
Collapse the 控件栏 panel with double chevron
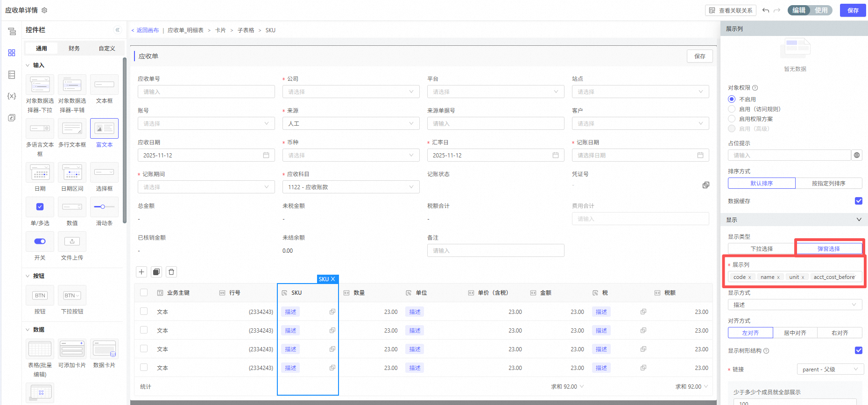tap(117, 30)
